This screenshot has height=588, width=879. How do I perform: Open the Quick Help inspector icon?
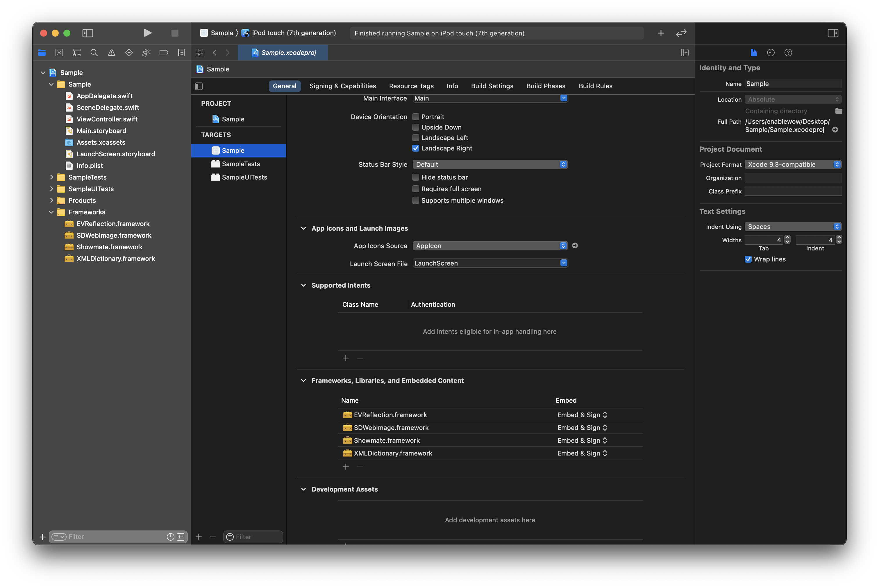[x=788, y=53]
